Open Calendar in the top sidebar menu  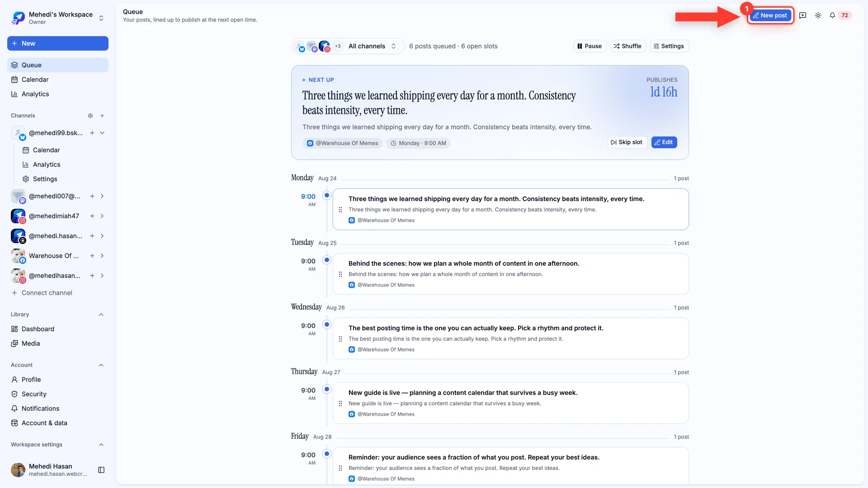pos(58,80)
